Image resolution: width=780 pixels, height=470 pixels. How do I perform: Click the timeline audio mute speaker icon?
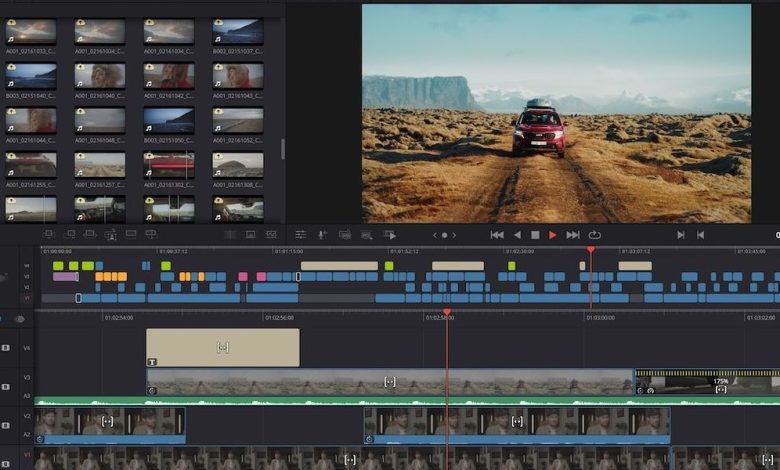tap(19, 318)
